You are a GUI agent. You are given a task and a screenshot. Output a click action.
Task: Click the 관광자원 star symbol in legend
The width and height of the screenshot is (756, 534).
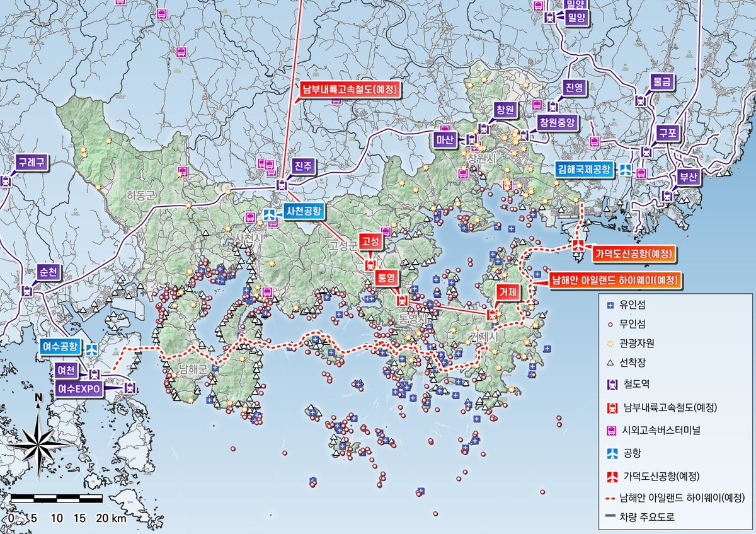pyautogui.click(x=609, y=344)
